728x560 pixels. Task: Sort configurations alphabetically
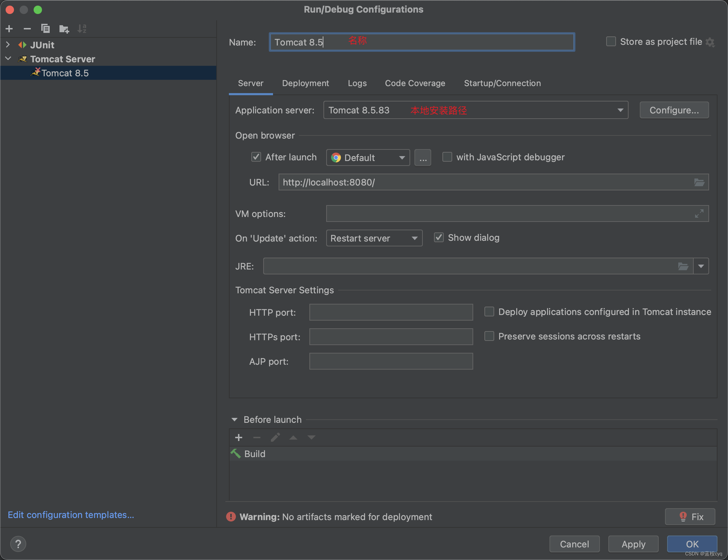click(x=82, y=29)
